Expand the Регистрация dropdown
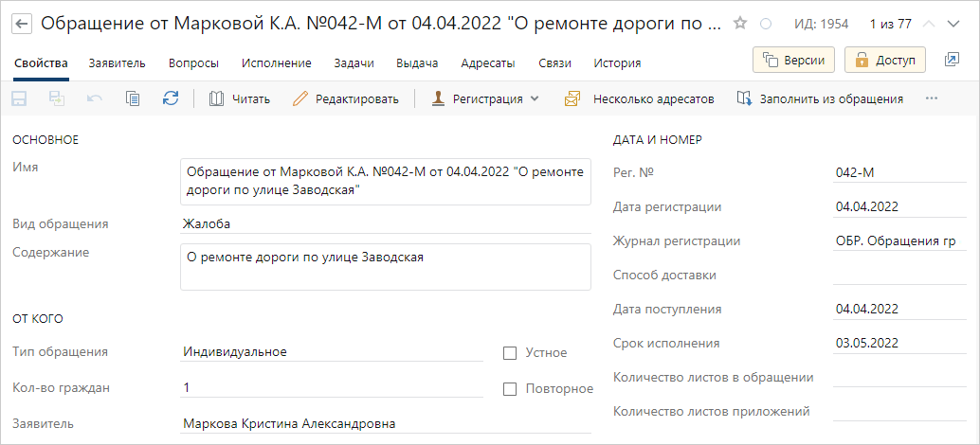This screenshot has width=980, height=445. [x=485, y=98]
